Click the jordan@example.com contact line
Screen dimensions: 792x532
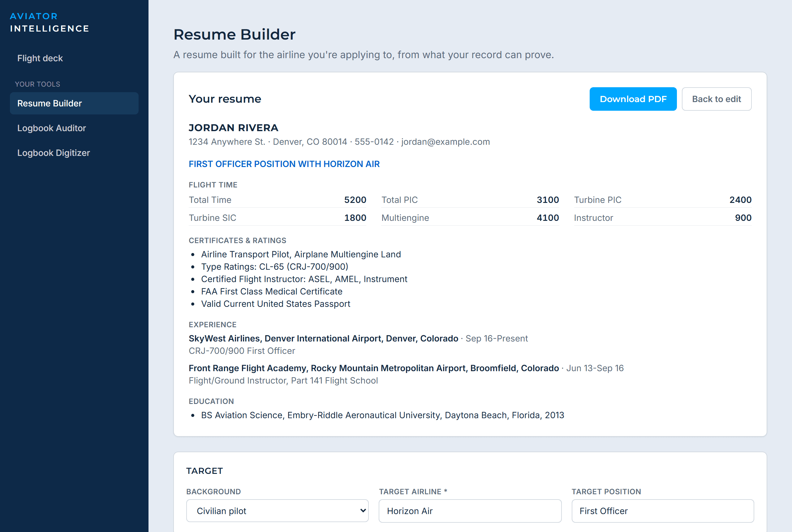pos(445,141)
